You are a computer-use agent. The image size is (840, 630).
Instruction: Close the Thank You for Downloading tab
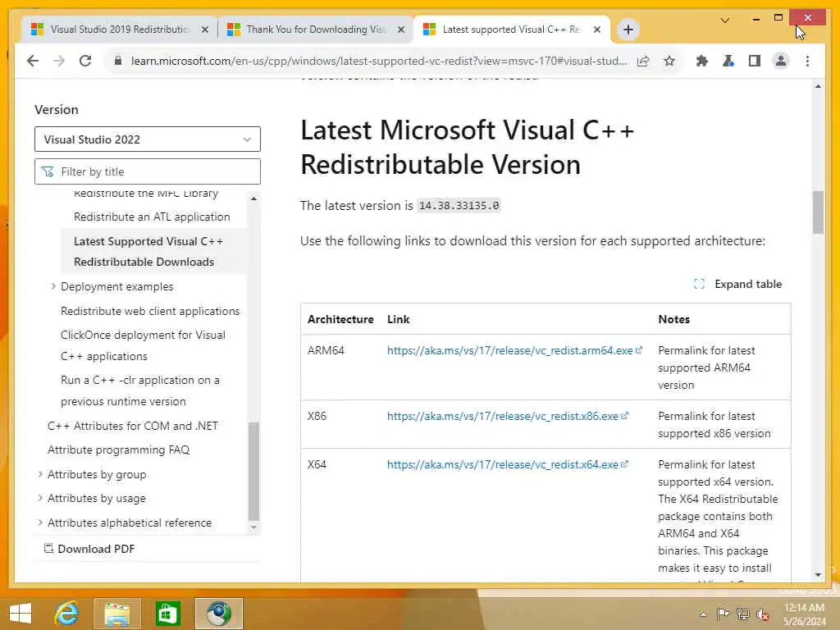coord(400,30)
